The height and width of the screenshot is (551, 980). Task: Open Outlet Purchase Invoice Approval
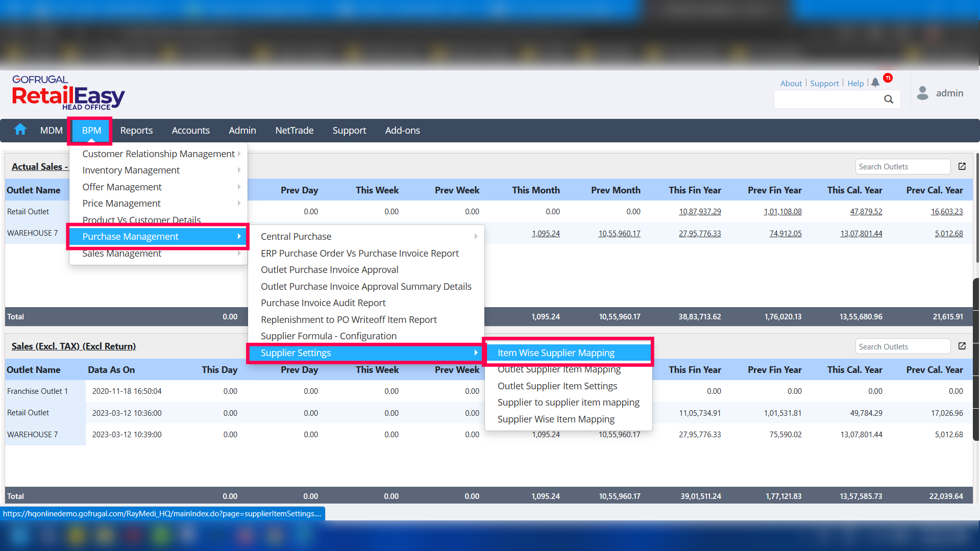[x=329, y=269]
